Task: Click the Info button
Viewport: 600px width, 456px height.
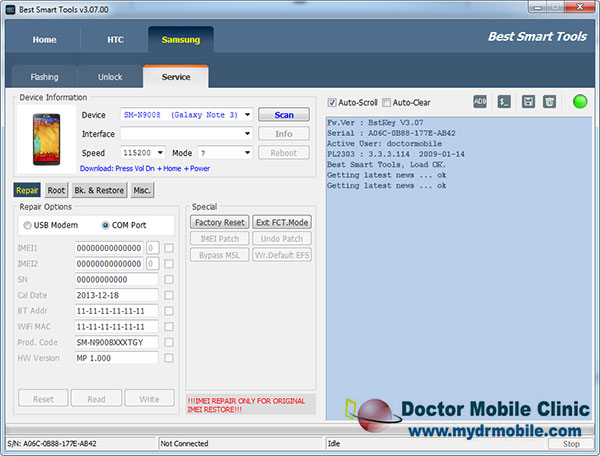Action: (x=284, y=134)
